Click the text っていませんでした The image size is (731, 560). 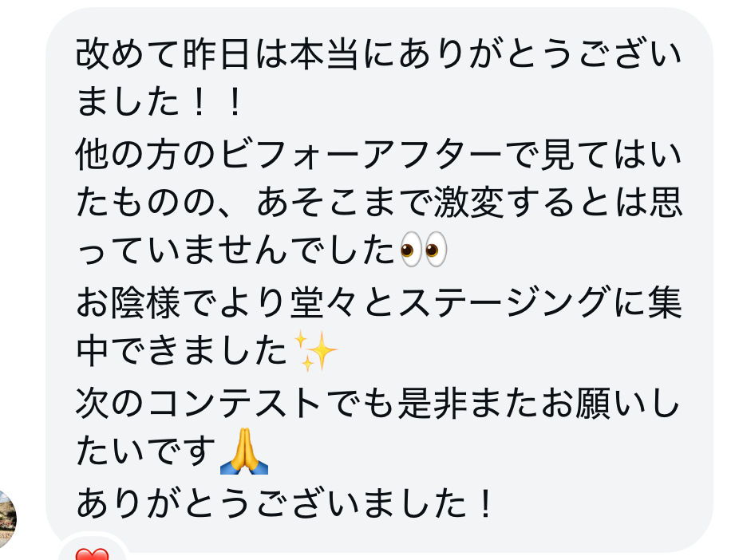[x=235, y=250]
